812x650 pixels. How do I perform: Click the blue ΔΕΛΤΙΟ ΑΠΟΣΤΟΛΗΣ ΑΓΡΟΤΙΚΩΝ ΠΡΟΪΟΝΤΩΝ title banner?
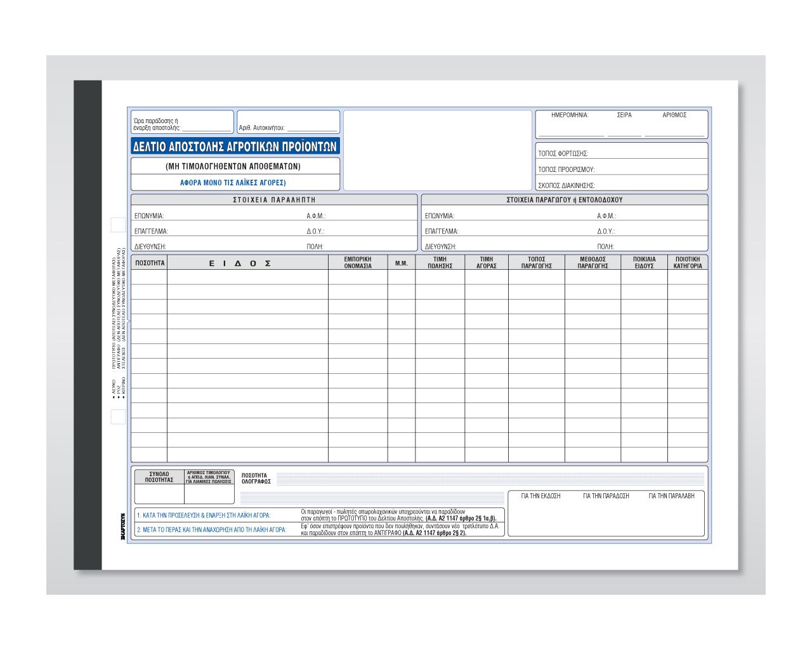tap(235, 147)
